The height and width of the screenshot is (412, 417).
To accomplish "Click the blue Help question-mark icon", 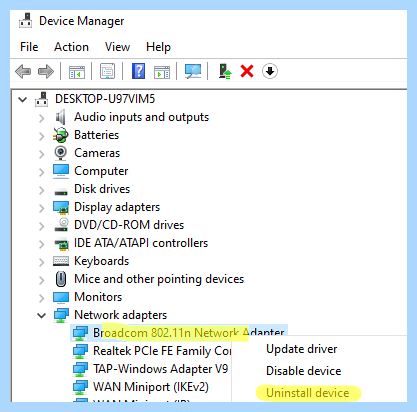I will [138, 71].
